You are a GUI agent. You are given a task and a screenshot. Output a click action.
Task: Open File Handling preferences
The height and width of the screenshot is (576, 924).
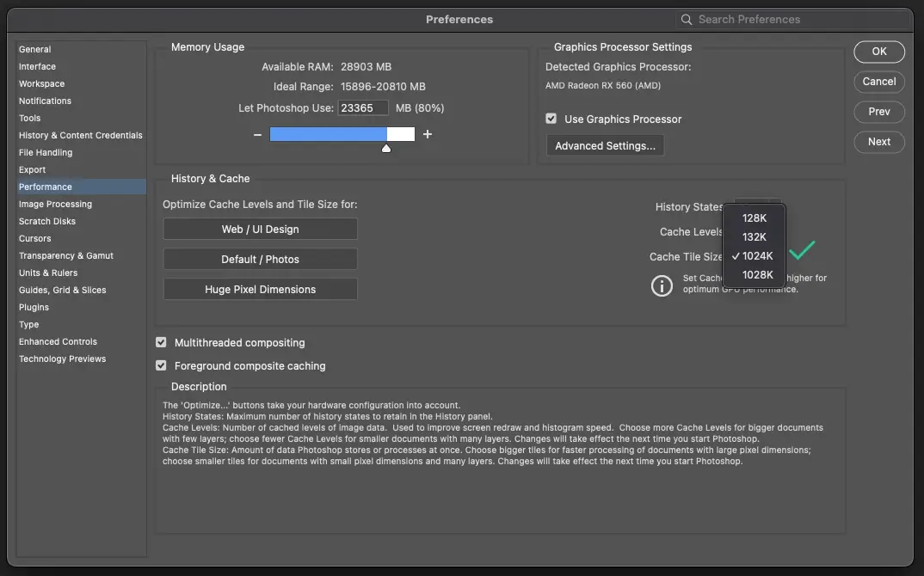click(x=82, y=152)
